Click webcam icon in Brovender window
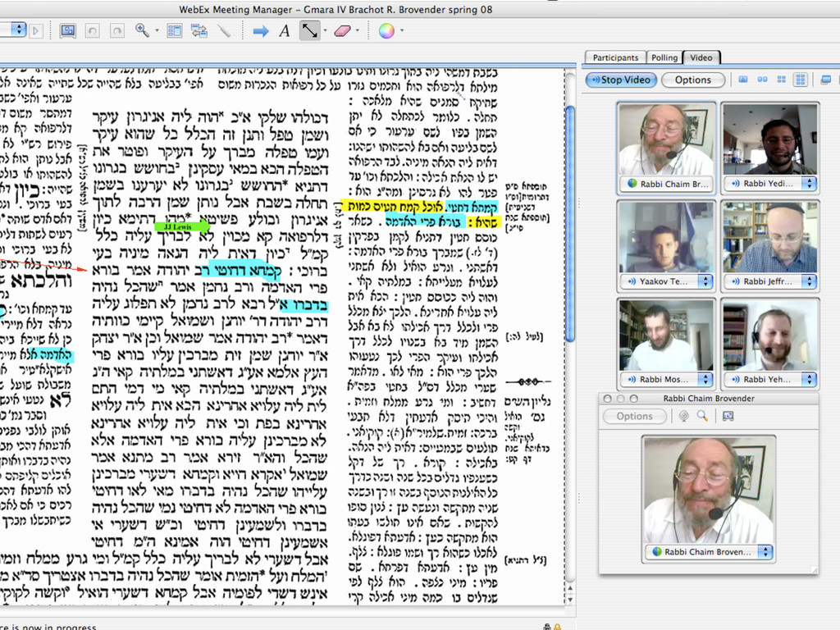Image resolution: width=840 pixels, height=630 pixels. point(683,416)
